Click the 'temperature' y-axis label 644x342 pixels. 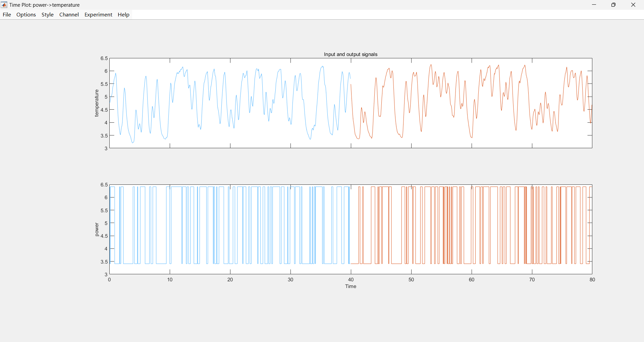[x=97, y=103]
